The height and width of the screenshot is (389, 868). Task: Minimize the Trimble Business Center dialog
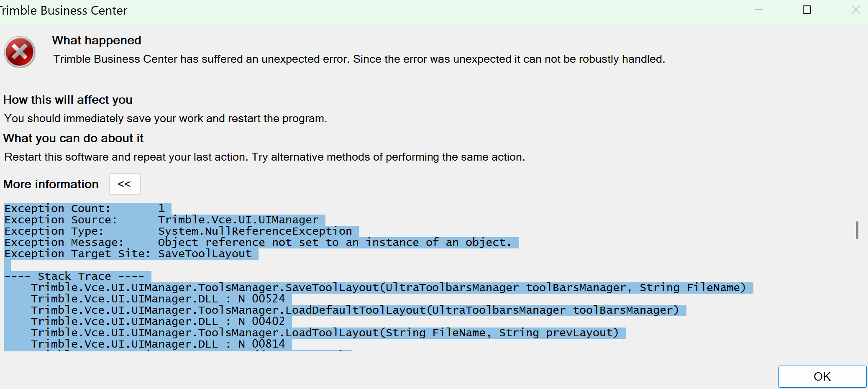(759, 10)
